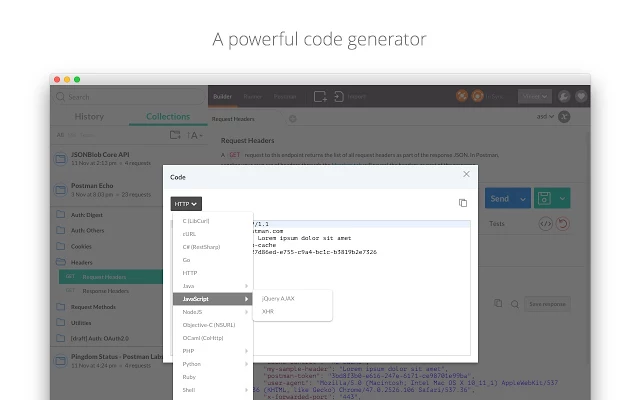Click the green save icon button
Image resolution: width=640 pixels, height=400 pixels.
point(545,199)
